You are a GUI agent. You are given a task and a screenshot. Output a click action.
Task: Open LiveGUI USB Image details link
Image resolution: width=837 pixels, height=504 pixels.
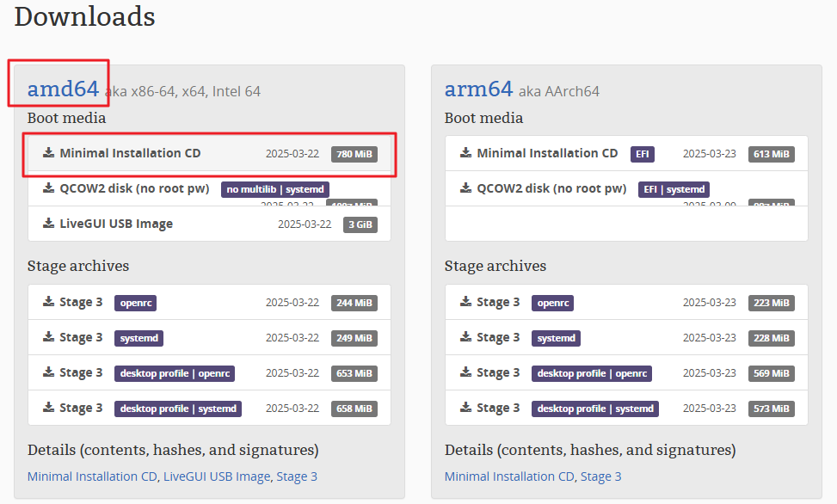(x=217, y=476)
